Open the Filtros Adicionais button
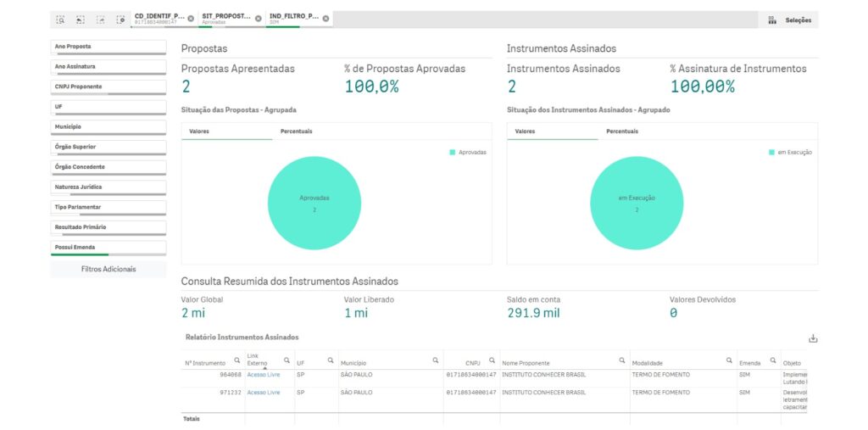 point(108,269)
